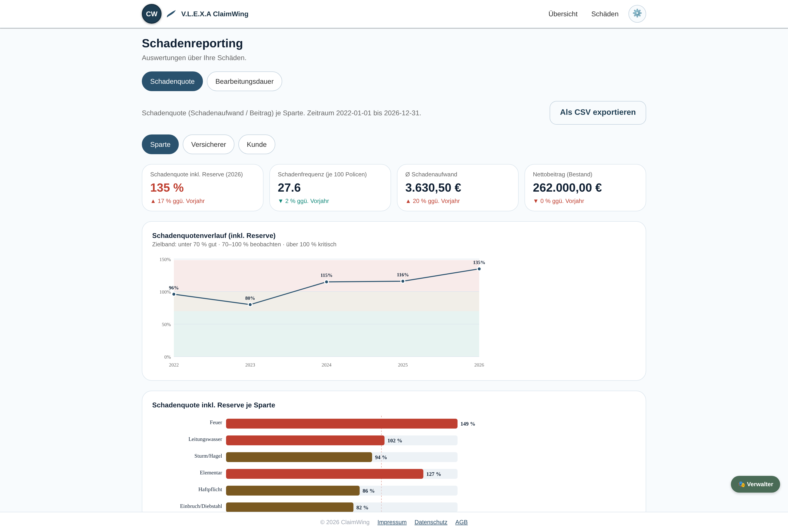Image resolution: width=788 pixels, height=532 pixels.
Task: Click the Zielband legend description text
Action: 244,245
